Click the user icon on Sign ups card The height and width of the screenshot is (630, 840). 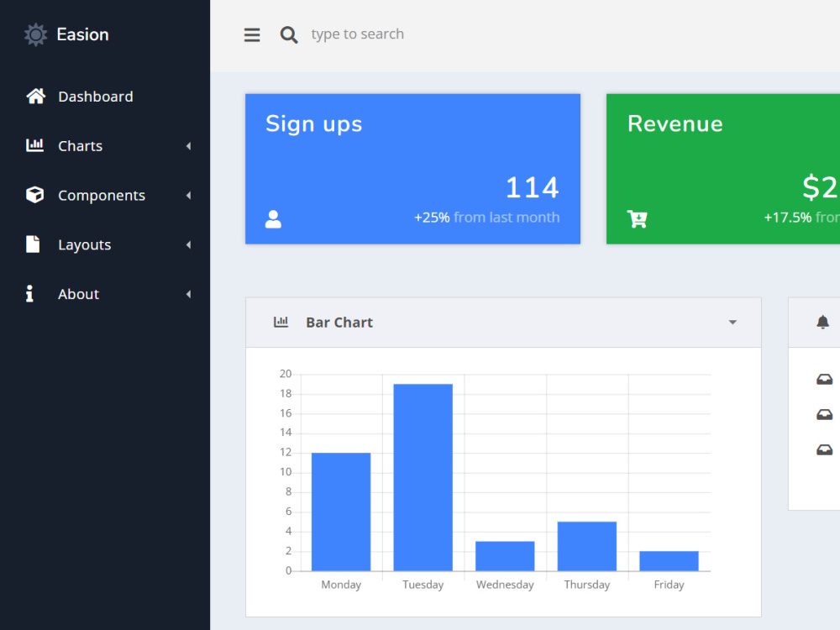click(x=273, y=219)
